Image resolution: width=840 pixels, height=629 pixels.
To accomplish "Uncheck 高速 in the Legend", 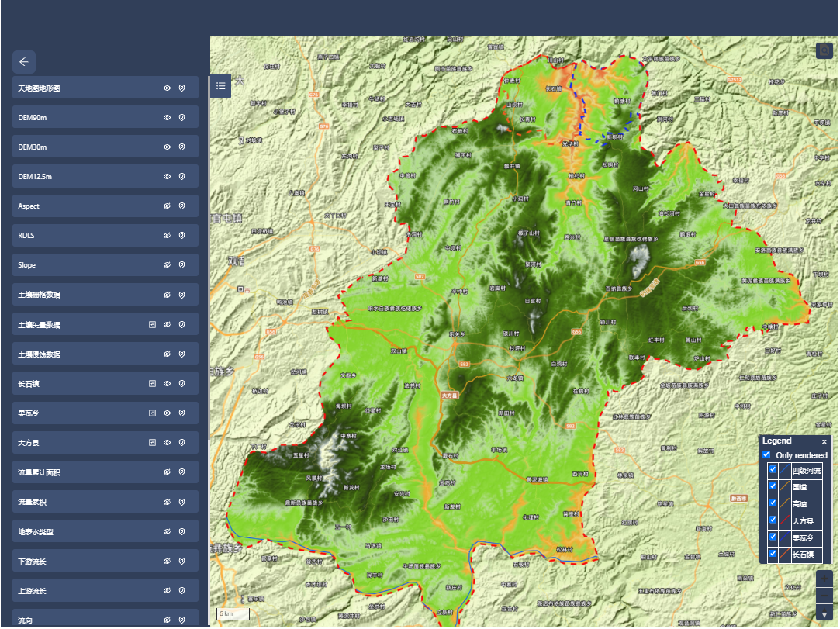I will [x=773, y=504].
